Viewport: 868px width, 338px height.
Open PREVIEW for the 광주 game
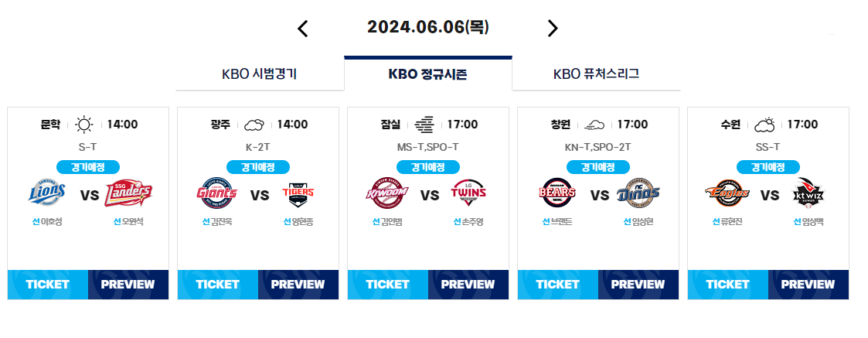point(298,285)
